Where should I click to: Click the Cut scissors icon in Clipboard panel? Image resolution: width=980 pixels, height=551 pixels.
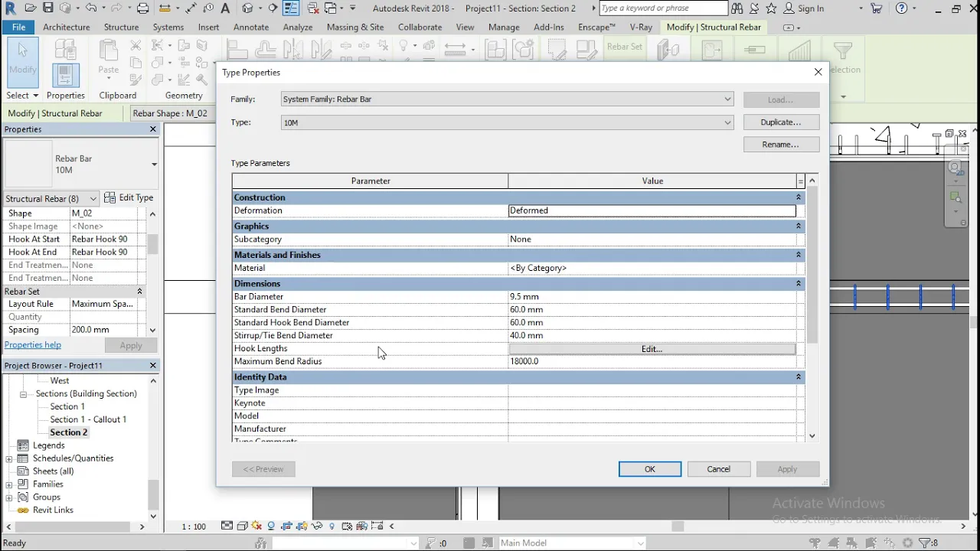tap(136, 46)
